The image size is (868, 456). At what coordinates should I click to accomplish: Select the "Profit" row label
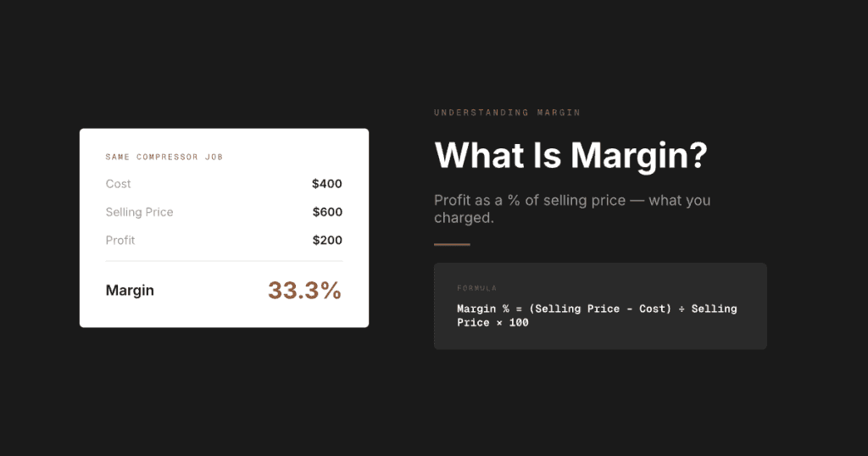[x=120, y=240]
